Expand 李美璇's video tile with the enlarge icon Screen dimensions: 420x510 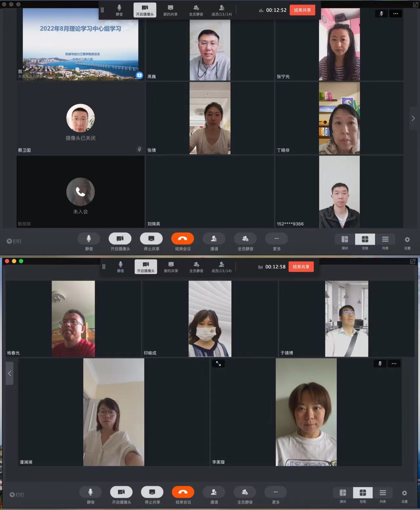click(218, 364)
